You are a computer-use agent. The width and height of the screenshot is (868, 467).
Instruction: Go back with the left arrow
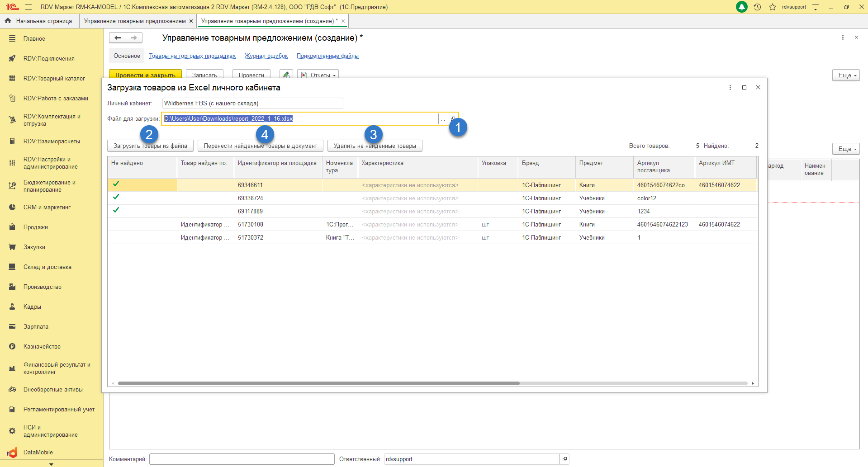118,38
